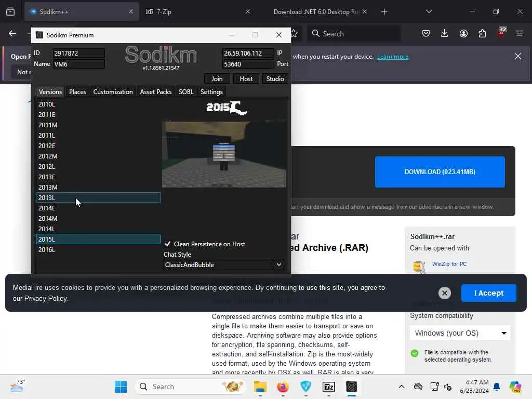Select version 2012M in list
The image size is (532, 399).
98,156
